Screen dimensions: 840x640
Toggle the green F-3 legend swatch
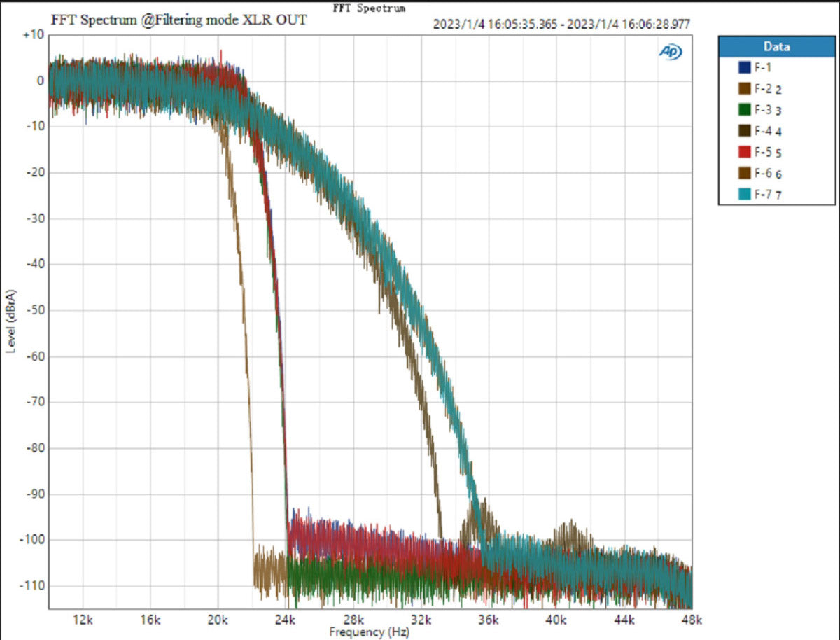(744, 110)
